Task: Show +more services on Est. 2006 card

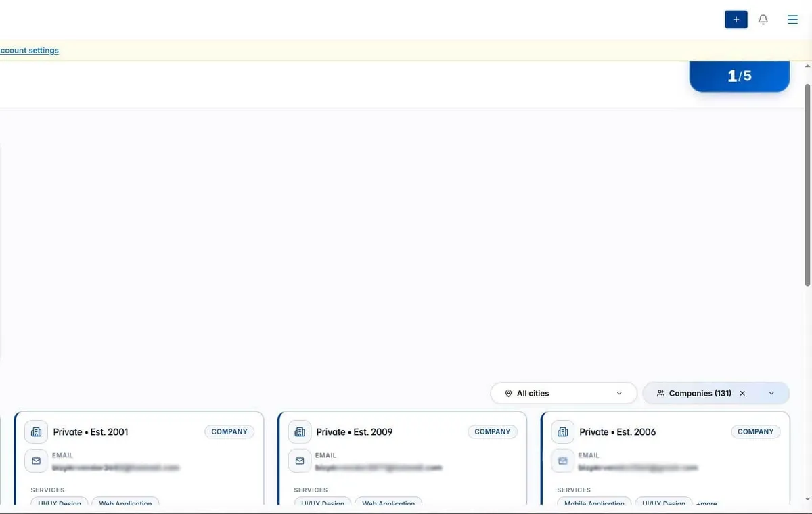Action: click(x=706, y=503)
